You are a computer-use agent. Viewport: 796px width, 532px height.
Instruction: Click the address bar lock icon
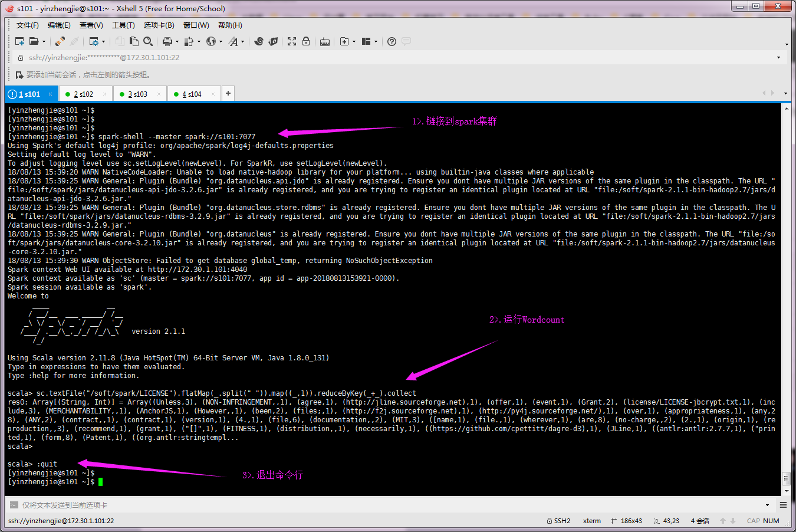coord(21,57)
